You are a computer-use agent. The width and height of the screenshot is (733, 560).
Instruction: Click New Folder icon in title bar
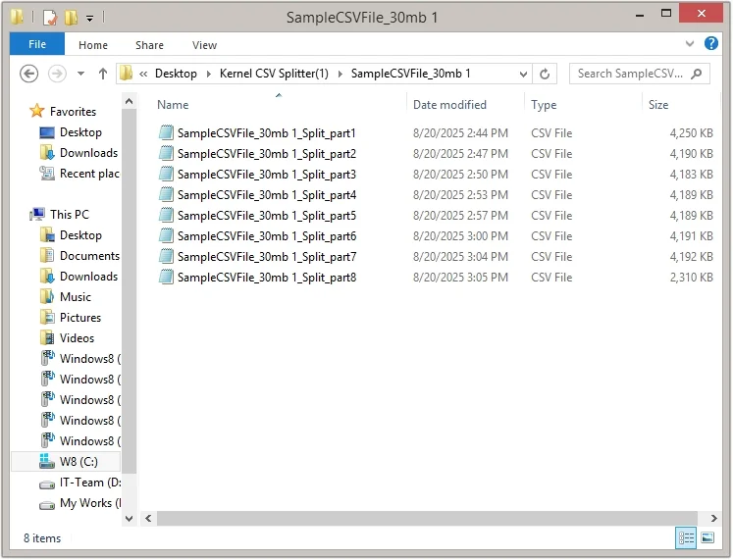(70, 18)
